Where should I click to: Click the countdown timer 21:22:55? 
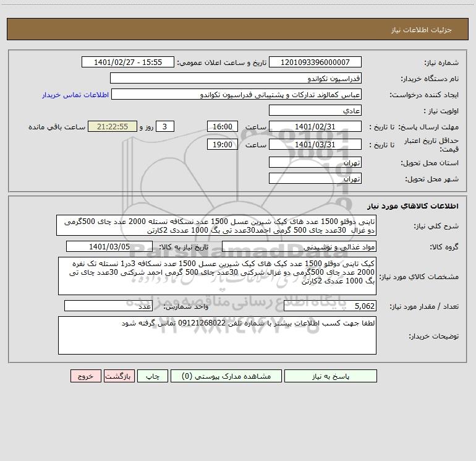pos(113,126)
